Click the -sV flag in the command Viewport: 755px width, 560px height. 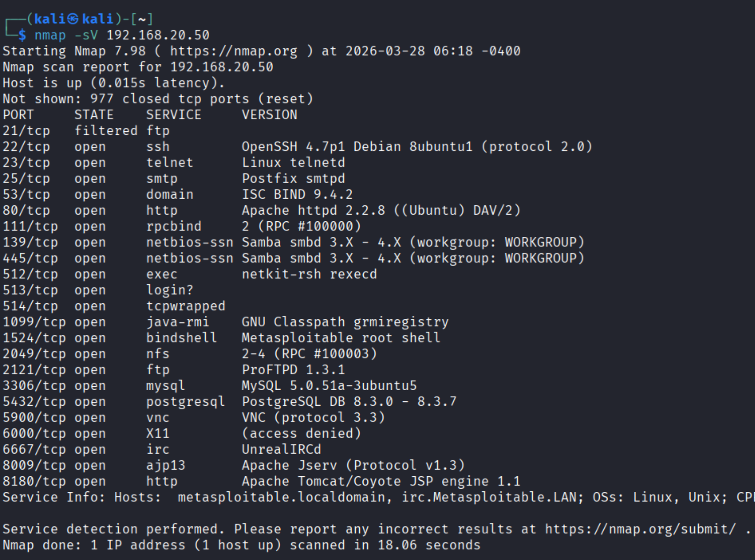[86, 35]
